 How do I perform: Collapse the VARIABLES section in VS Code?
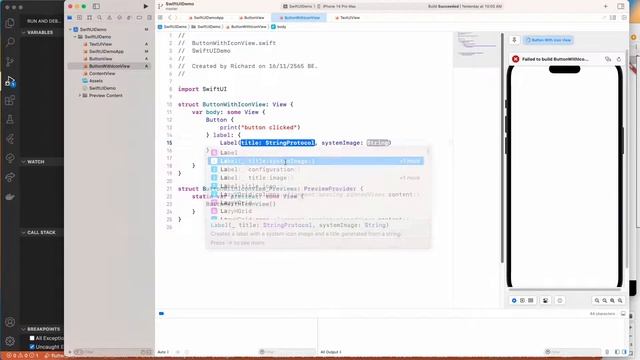coord(40,32)
